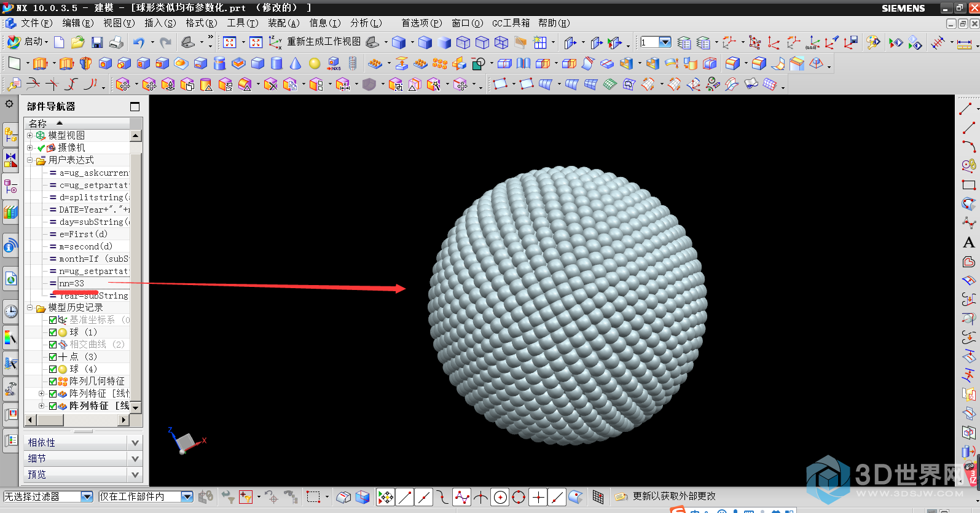Click the Pattern Feature icon in the toolbar
Image resolution: width=980 pixels, height=513 pixels.
click(375, 63)
